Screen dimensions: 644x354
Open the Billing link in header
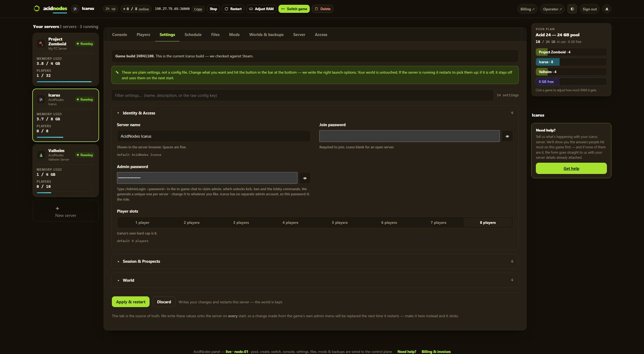527,9
